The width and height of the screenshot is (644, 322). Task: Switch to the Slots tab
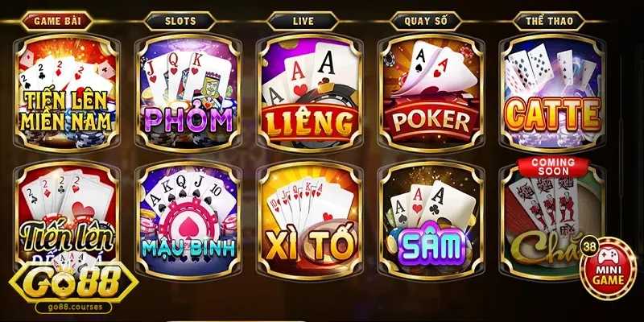[180, 22]
